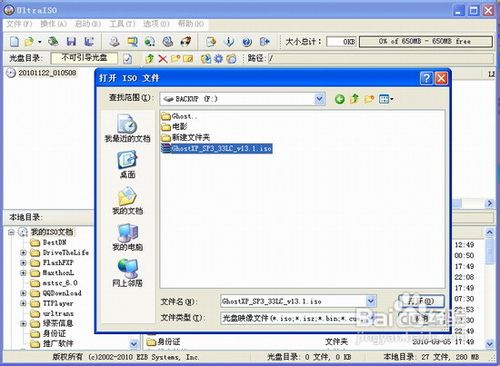Click the 文件名 text input field

tap(293, 301)
